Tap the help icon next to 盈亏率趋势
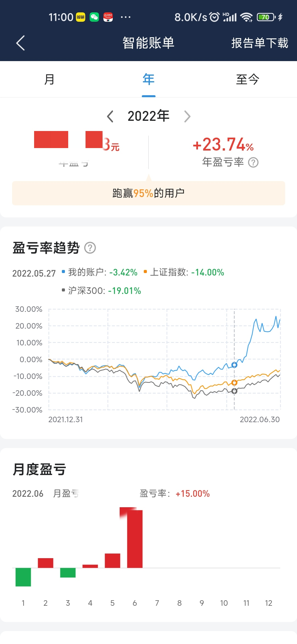Viewport: 297px width, 644px height. 90,248
